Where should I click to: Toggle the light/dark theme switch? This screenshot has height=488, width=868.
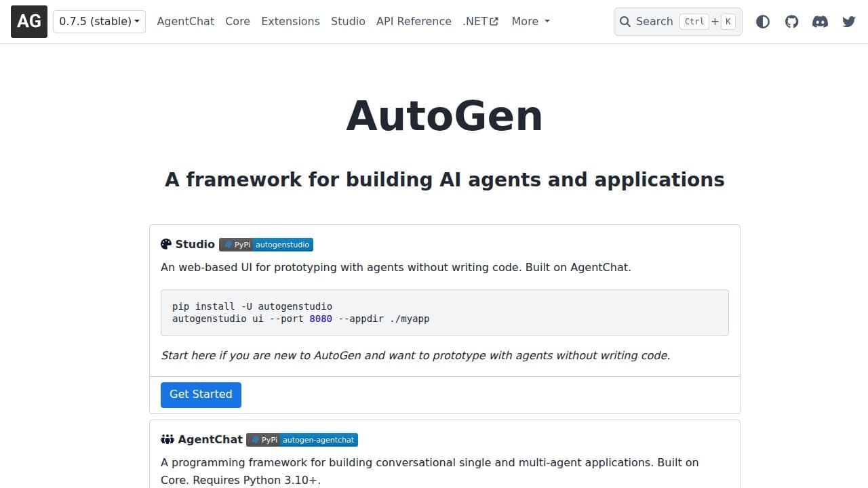[x=763, y=22]
